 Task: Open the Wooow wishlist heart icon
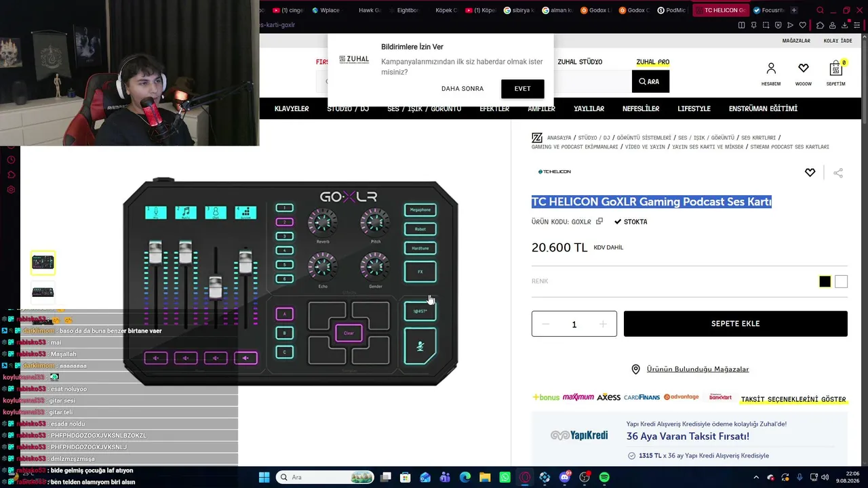point(804,68)
